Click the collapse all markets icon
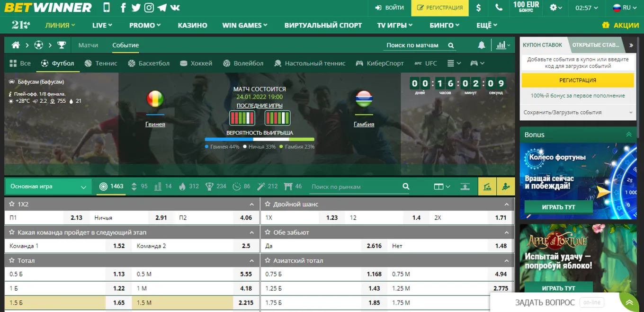Screen dimensions: 644x312 (x=465, y=187)
